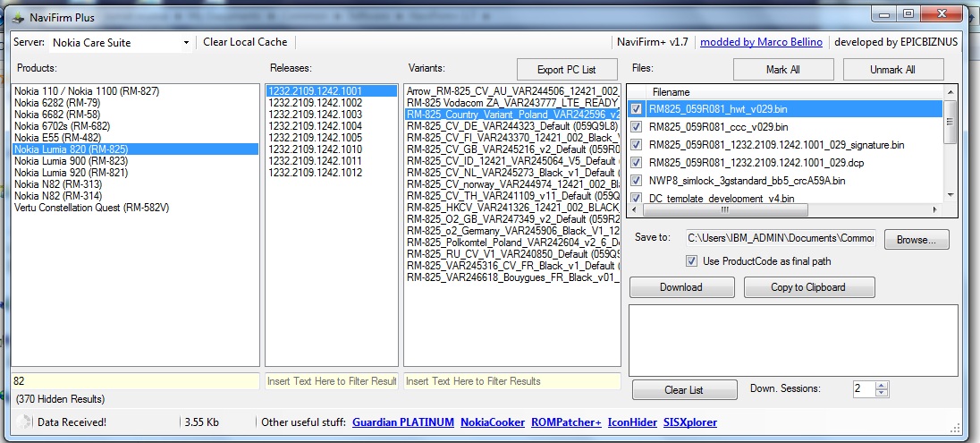980x443 pixels.
Task: Select the RM-825 Vodacom ZA variant
Action: (512, 103)
